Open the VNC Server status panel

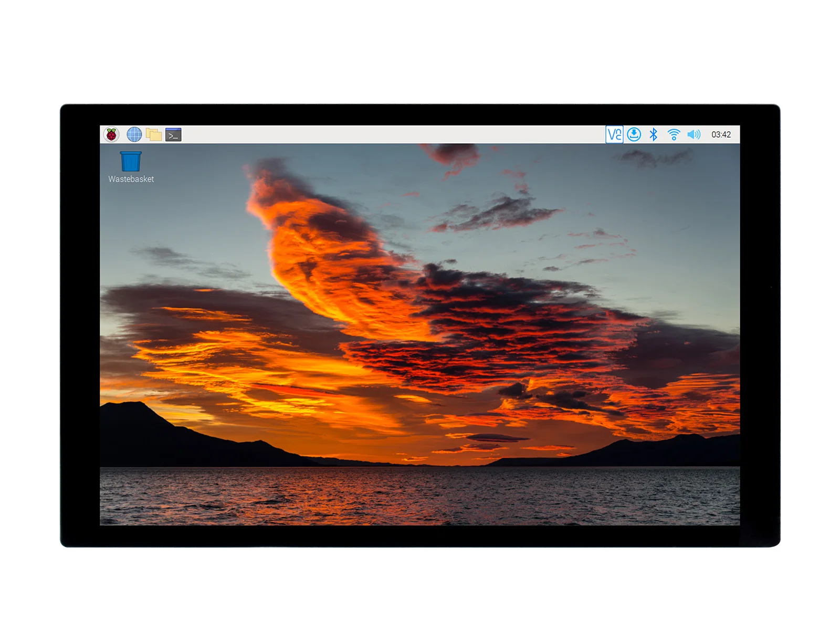click(x=615, y=135)
